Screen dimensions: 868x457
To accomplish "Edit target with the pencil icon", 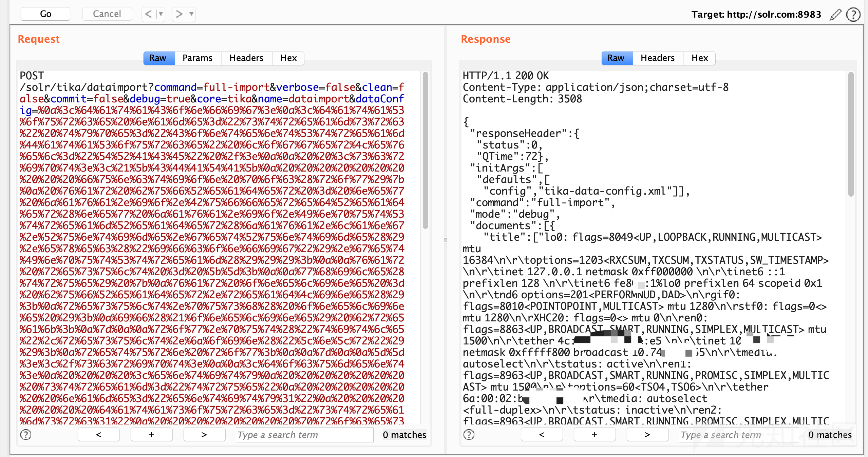I will pyautogui.click(x=835, y=15).
